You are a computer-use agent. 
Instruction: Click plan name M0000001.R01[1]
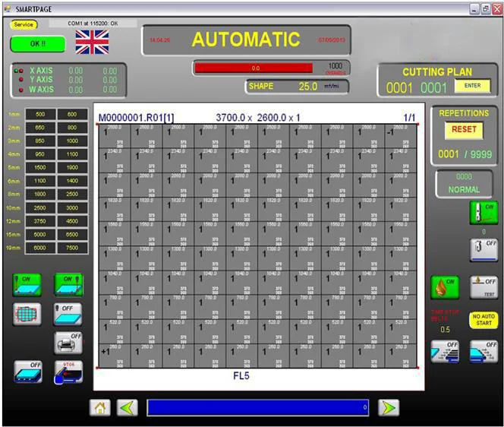(137, 118)
